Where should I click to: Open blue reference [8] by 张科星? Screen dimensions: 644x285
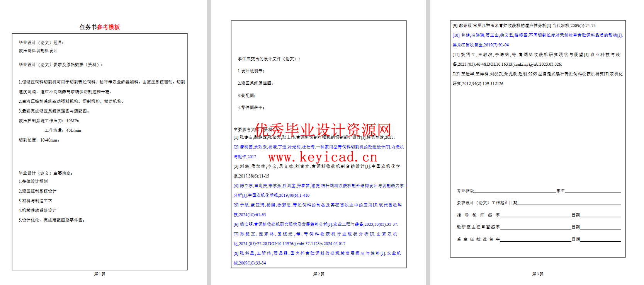(318, 254)
